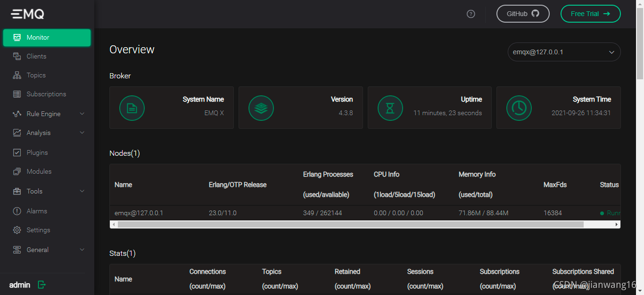Viewport: 644px width, 295px height.
Task: Click the GitHub button
Action: (523, 14)
